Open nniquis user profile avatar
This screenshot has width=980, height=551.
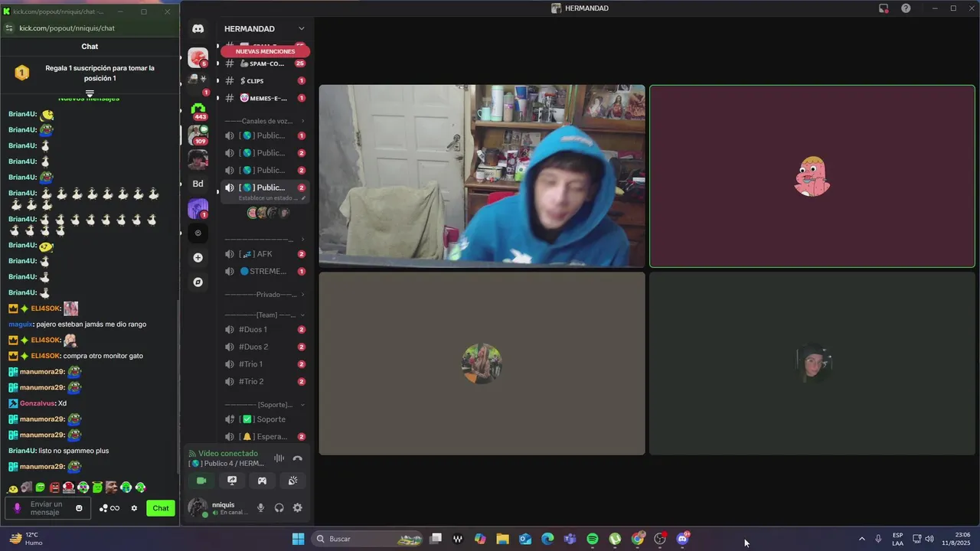coord(198,507)
